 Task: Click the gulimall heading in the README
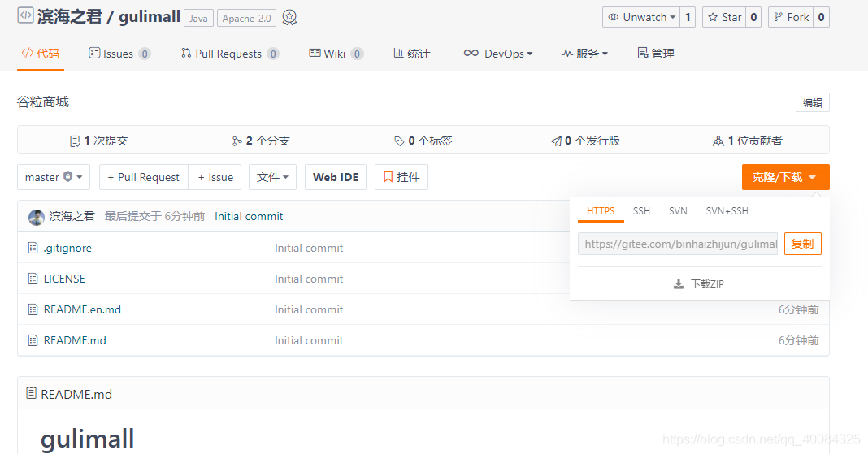coord(88,439)
